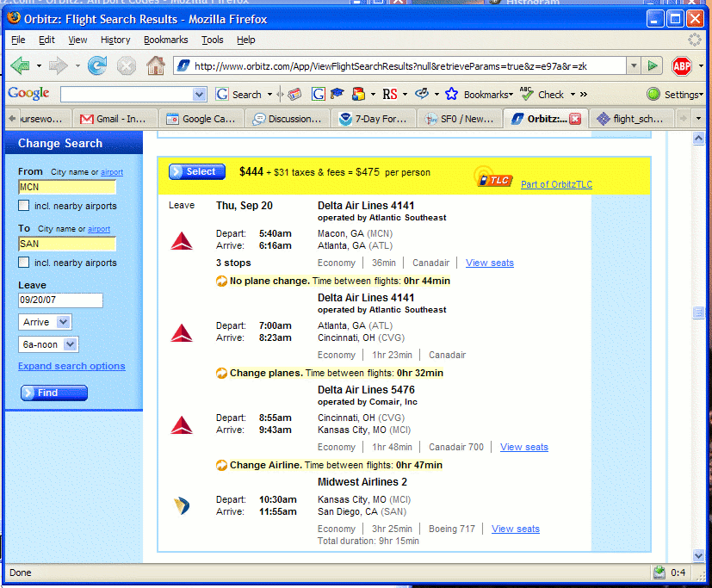The width and height of the screenshot is (712, 588).
Task: Toggle incl. nearby airports under From
Action: pyautogui.click(x=23, y=205)
